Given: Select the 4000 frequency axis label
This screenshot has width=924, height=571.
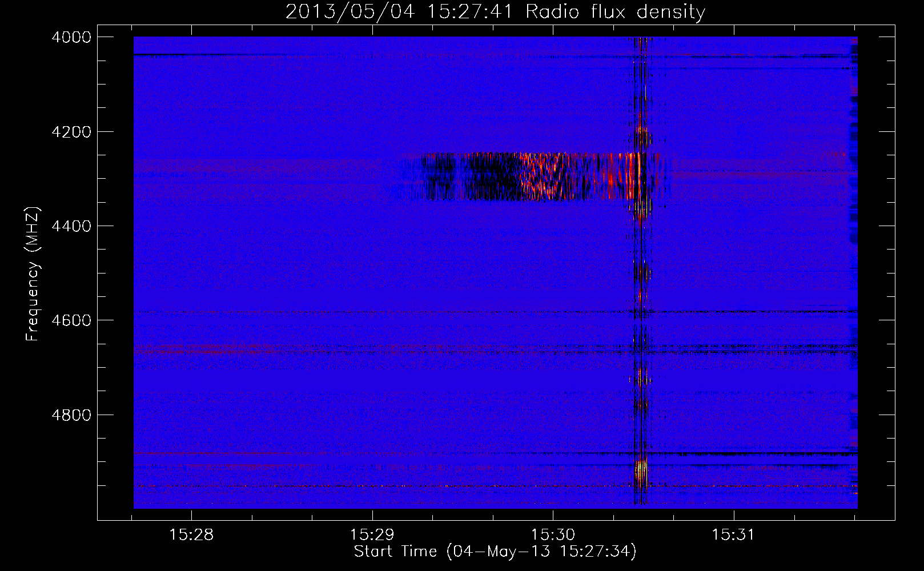Looking at the screenshot, I should click(x=71, y=37).
